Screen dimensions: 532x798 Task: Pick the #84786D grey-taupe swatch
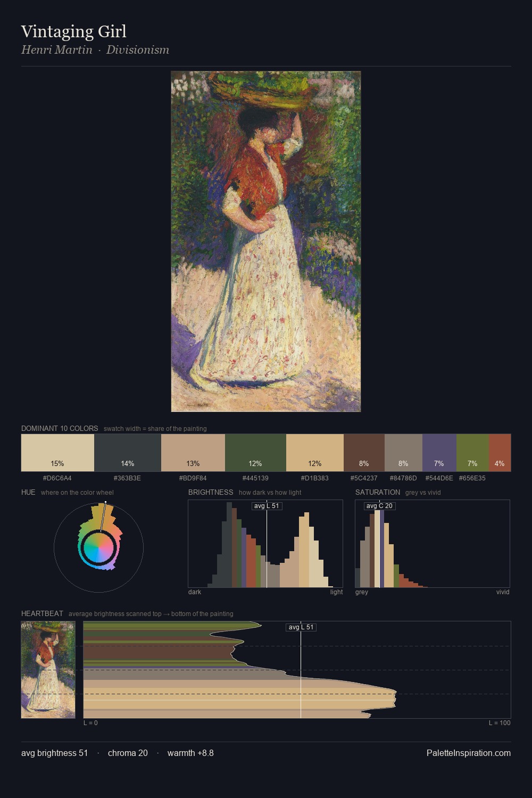pos(403,453)
